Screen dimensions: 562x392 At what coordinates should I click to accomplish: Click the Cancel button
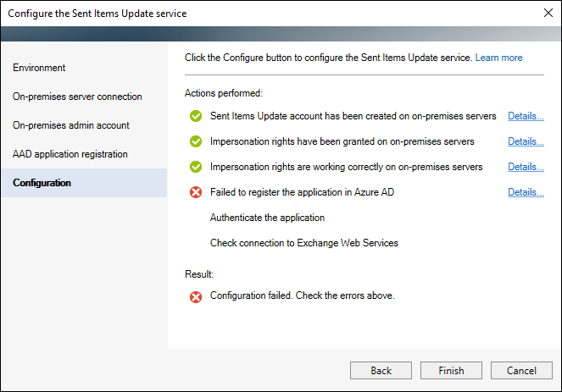coord(521,371)
